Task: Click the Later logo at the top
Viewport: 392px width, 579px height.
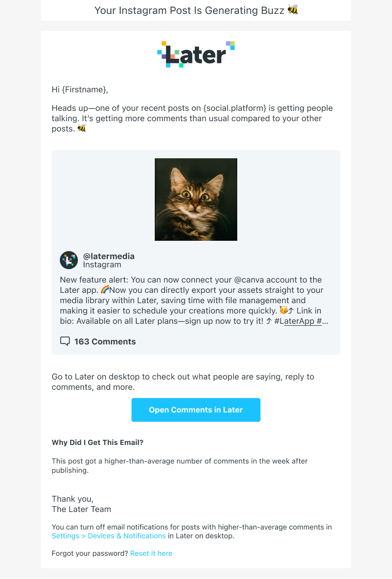Action: pos(196,54)
